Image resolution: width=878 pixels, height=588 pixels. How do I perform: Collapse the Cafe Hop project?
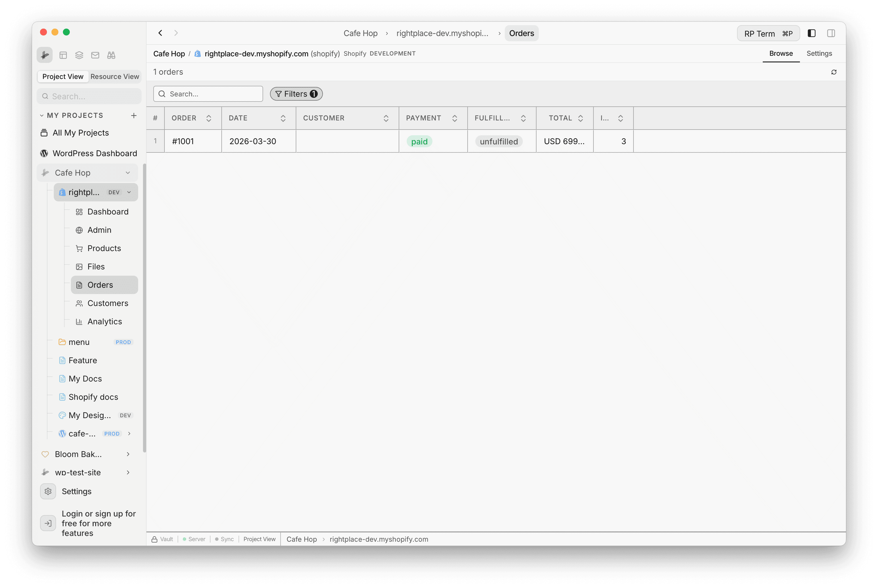point(128,172)
